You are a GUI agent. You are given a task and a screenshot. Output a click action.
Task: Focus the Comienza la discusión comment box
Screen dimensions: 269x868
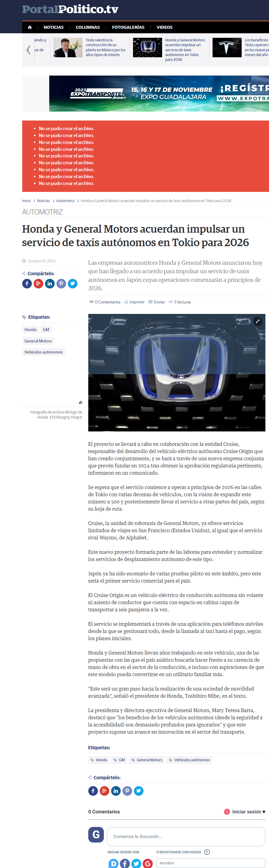click(x=186, y=836)
